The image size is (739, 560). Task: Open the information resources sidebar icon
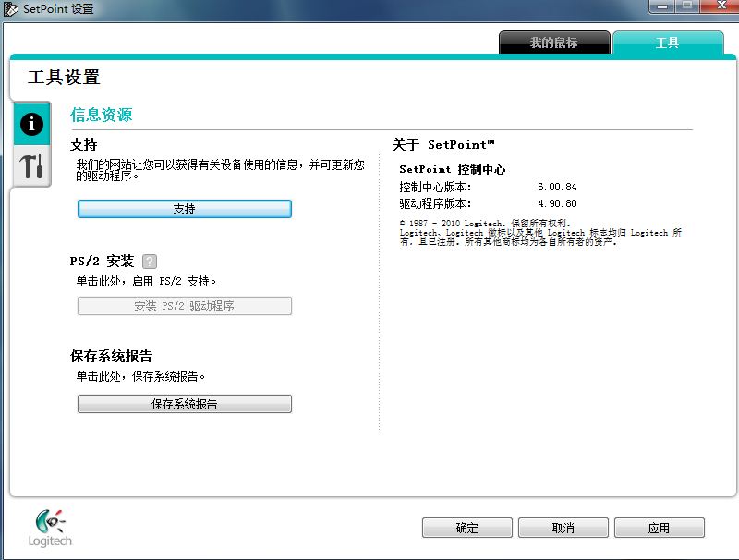coord(31,124)
